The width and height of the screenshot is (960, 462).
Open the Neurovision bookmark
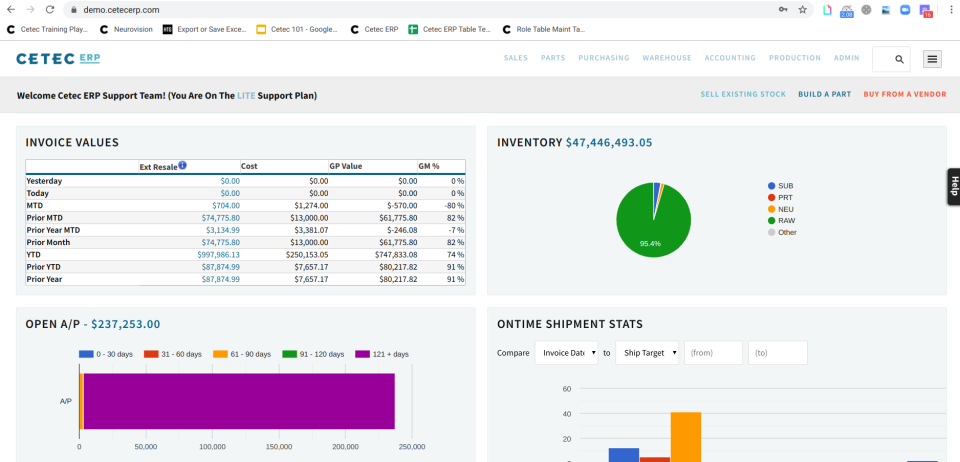126,29
